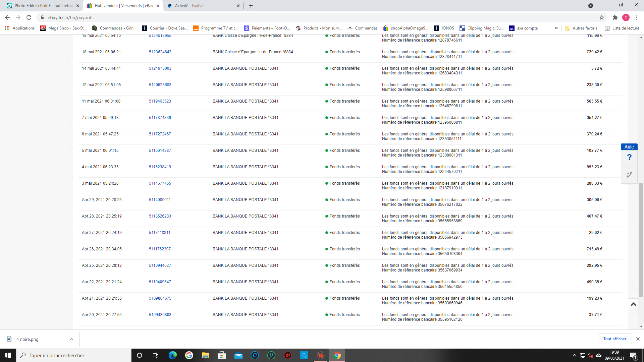Click the Windows taskbar search box
This screenshot has height=362, width=644.
74,355
